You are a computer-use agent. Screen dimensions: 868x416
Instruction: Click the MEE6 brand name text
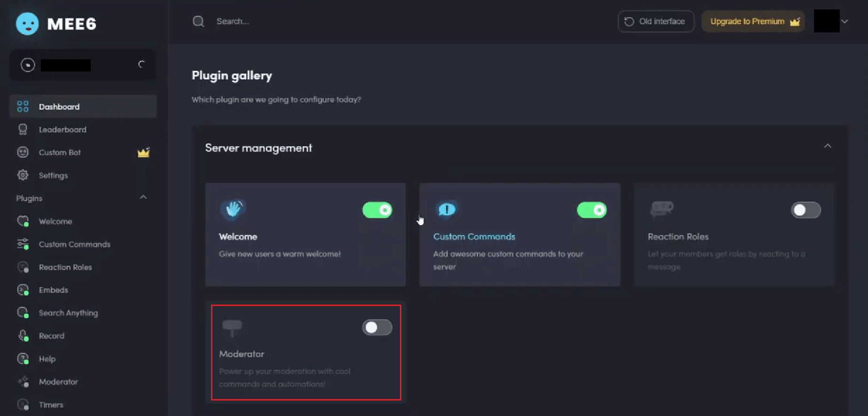pos(72,24)
